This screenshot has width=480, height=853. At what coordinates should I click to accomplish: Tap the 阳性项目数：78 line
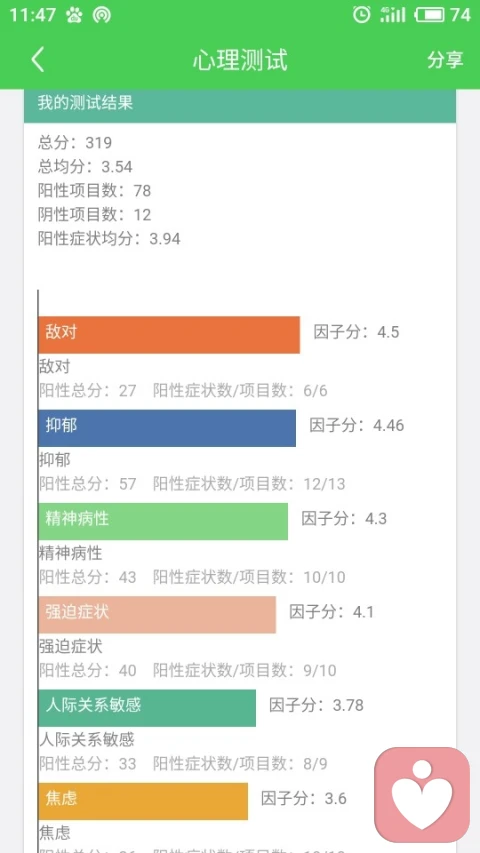tap(94, 190)
